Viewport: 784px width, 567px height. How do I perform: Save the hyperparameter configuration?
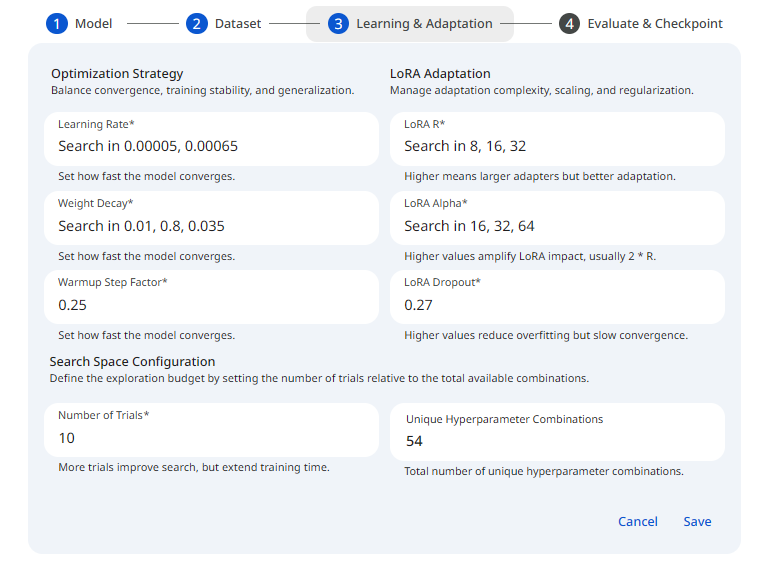pyautogui.click(x=697, y=521)
